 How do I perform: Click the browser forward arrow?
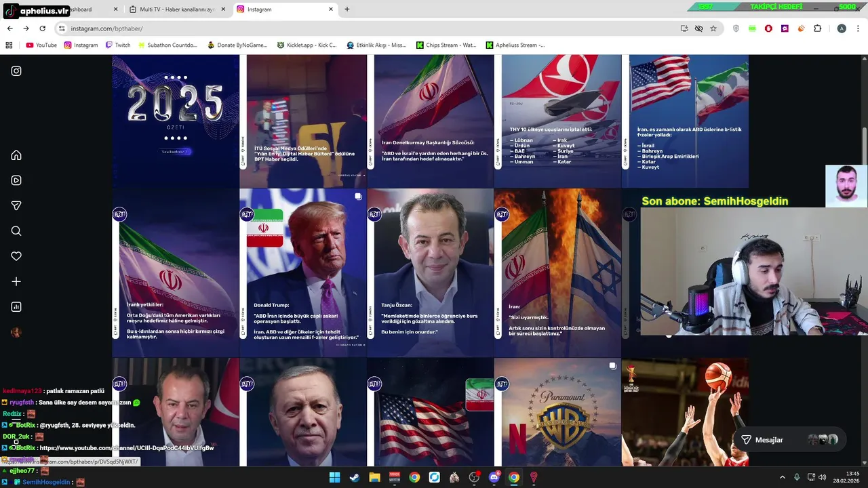(x=26, y=28)
